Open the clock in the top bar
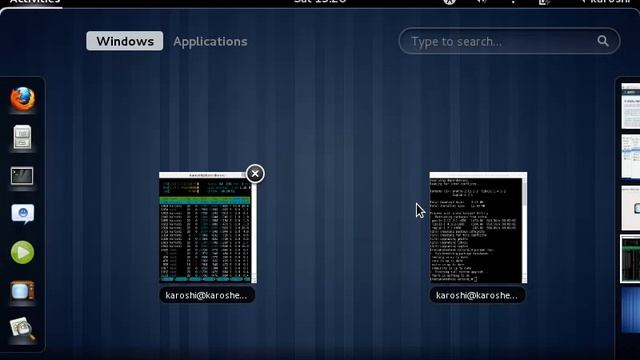Screen dimensions: 640x360 tap(320, 2)
